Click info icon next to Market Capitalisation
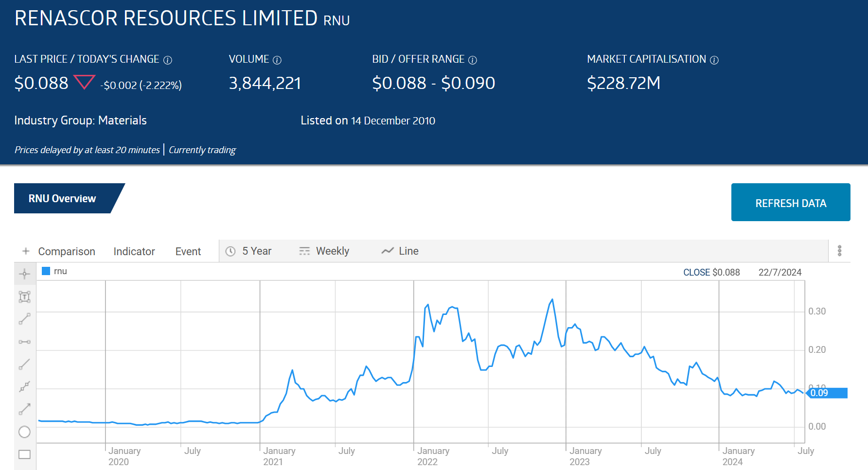This screenshot has height=470, width=868. (x=714, y=60)
